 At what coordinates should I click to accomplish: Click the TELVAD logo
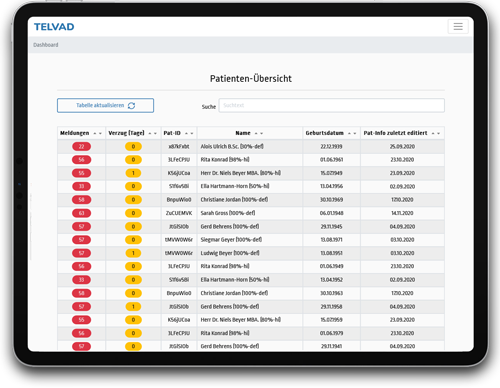tap(54, 27)
